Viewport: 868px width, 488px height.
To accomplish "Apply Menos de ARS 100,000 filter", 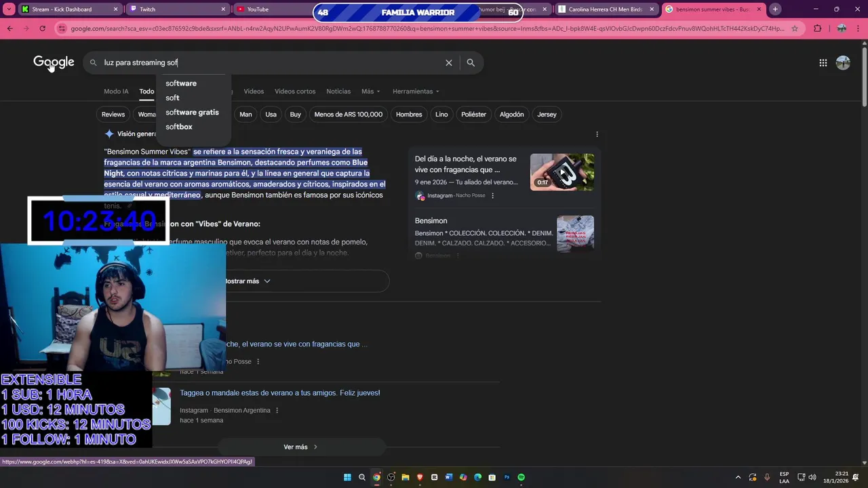I will (x=349, y=115).
